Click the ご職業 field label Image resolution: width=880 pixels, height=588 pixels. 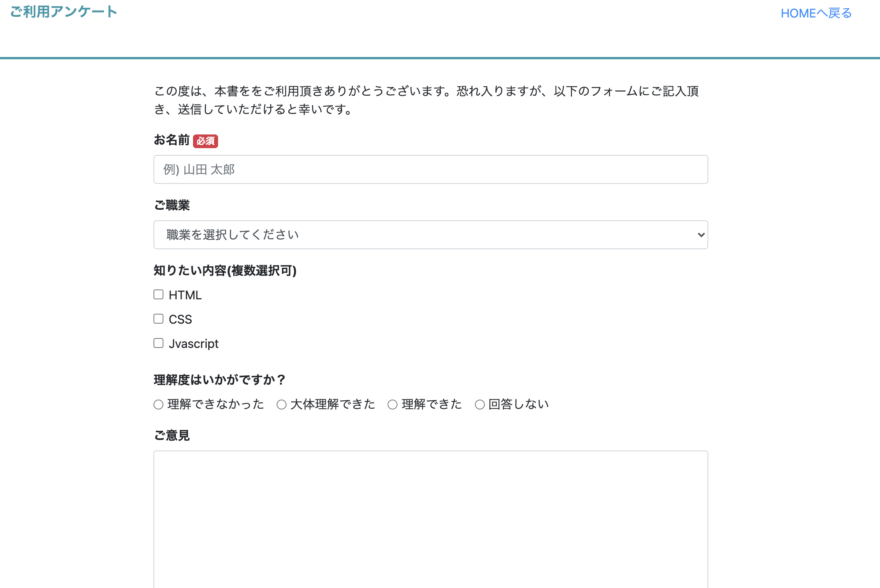(172, 205)
